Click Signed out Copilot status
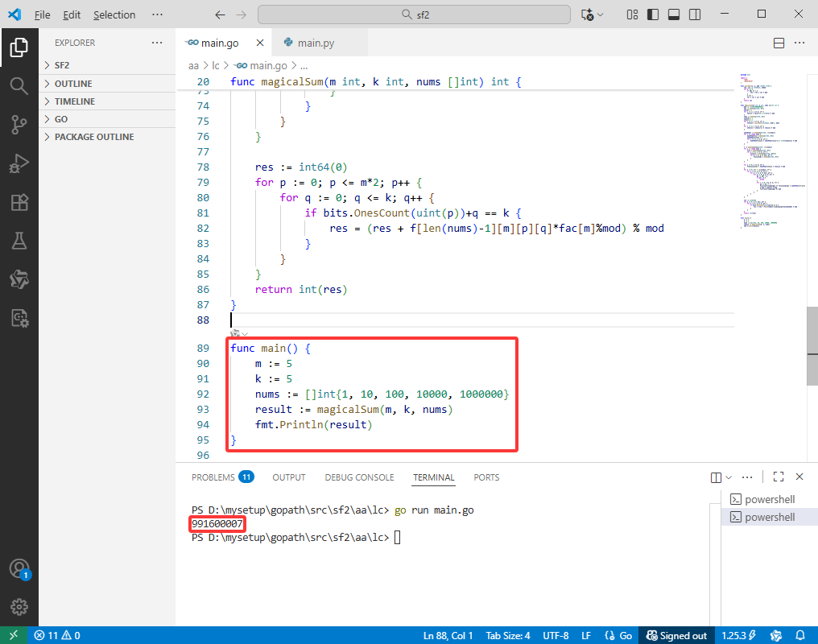This screenshot has height=644, width=818. pyautogui.click(x=676, y=635)
